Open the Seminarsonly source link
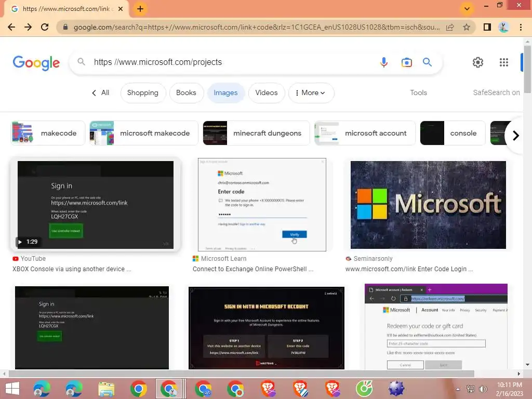 (x=369, y=259)
